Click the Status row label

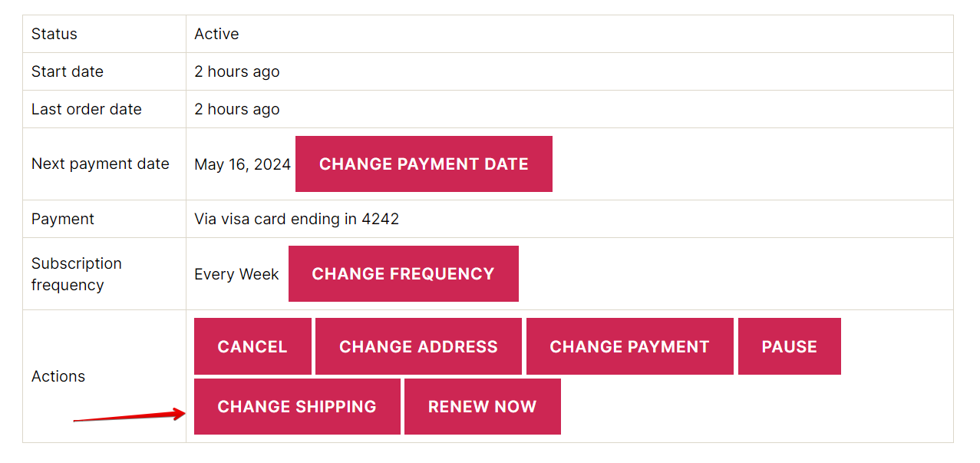pos(54,34)
